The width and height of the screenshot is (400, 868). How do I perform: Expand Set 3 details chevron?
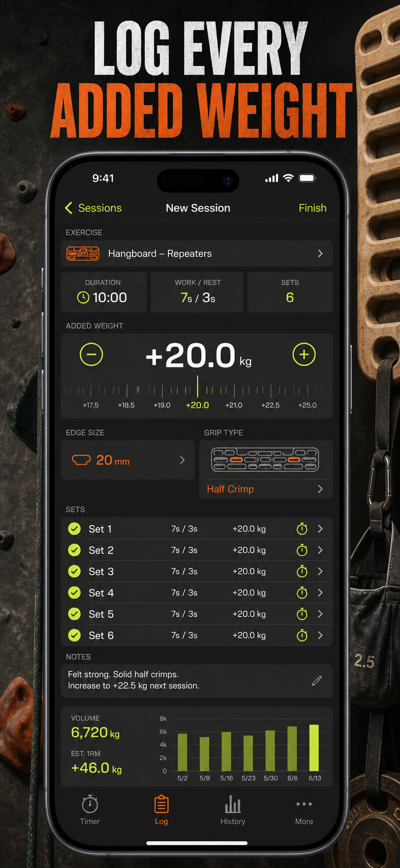320,571
